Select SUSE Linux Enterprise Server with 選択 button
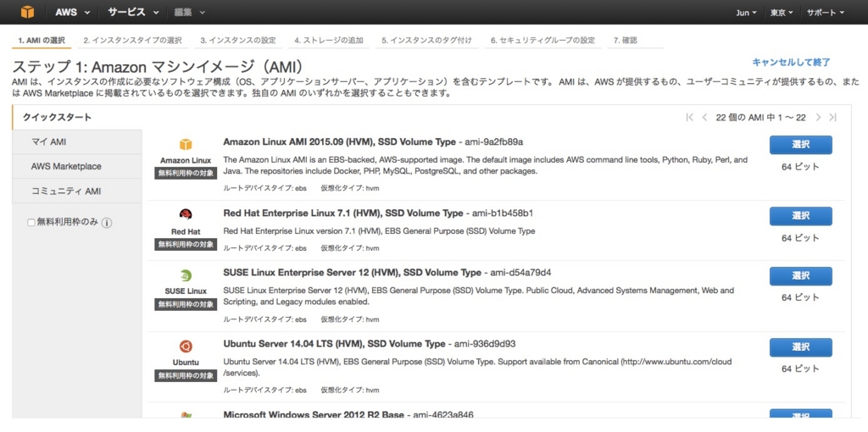Screen dimensions: 868x432 pos(800,276)
